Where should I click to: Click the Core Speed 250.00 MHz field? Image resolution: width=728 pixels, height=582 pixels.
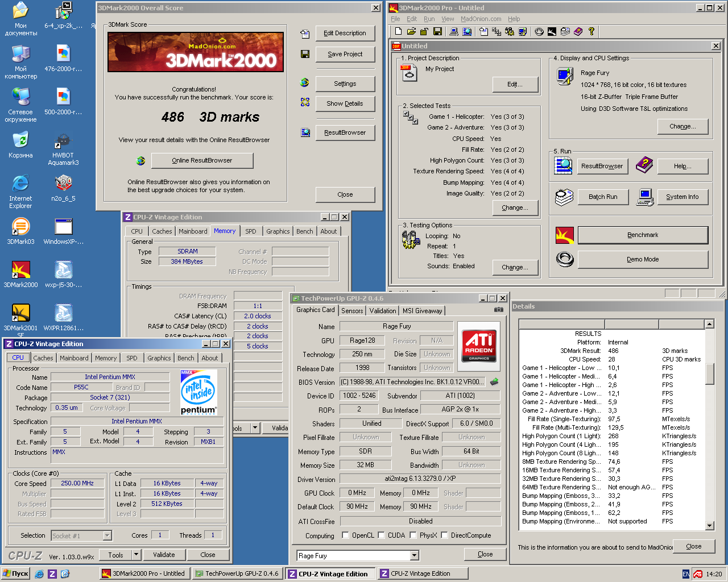[77, 483]
